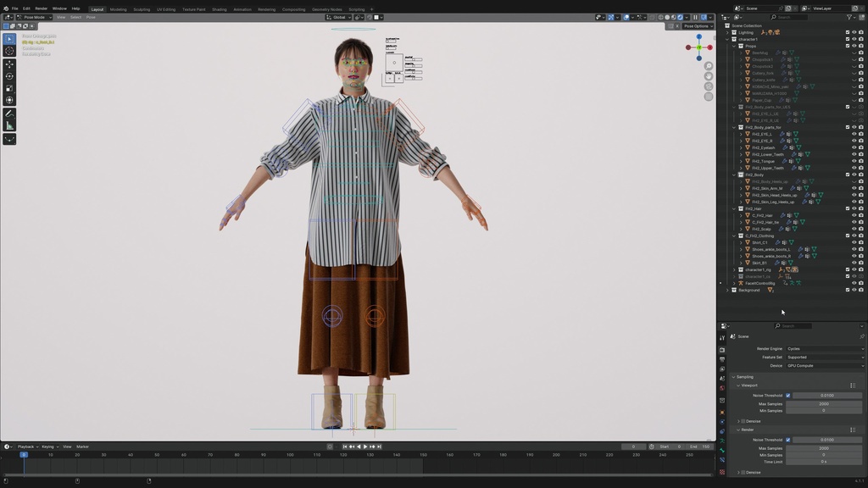Click the outliner search field
The width and height of the screenshot is (868, 488).
click(787, 17)
